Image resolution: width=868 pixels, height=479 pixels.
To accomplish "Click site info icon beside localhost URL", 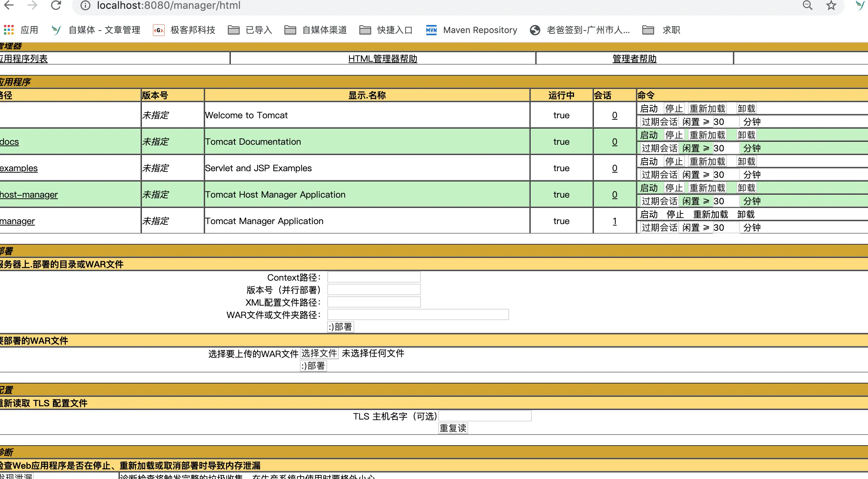I will click(x=85, y=5).
